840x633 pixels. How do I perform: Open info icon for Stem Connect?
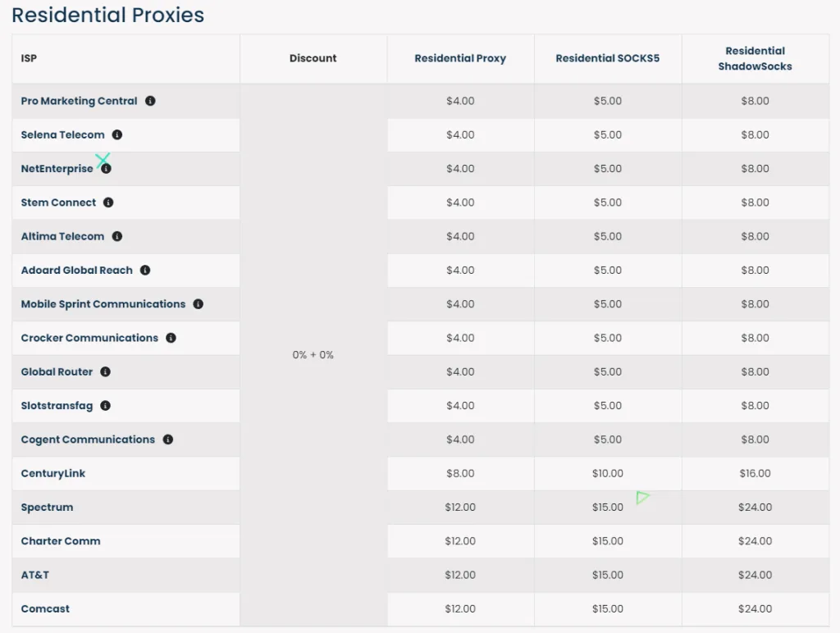pyautogui.click(x=108, y=203)
